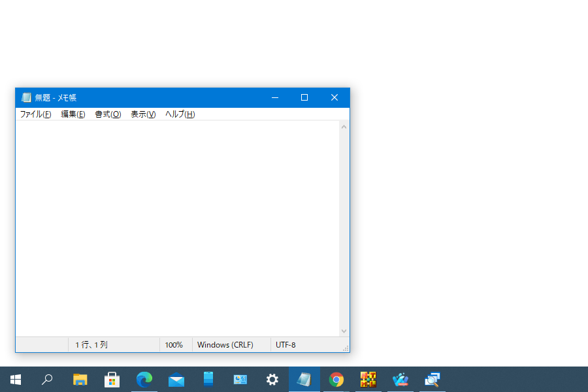
Task: Open the blue crown-shaped taskbar app icon
Action: point(400,380)
